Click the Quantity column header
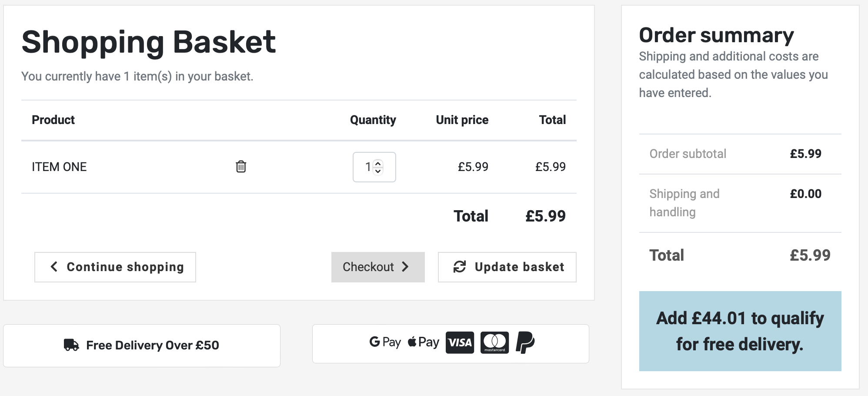The height and width of the screenshot is (396, 868). point(373,120)
